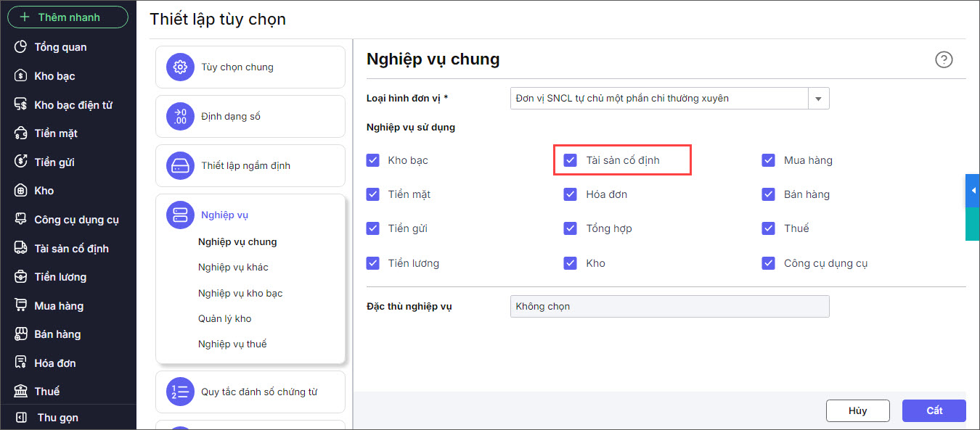Click the help question mark icon
The height and width of the screenshot is (430, 980).
click(944, 60)
